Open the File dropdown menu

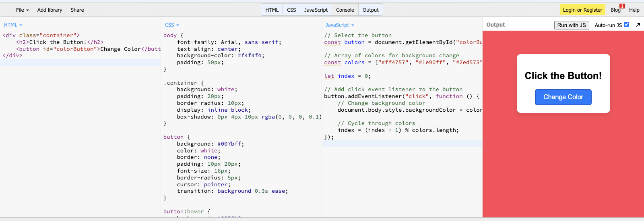(22, 10)
